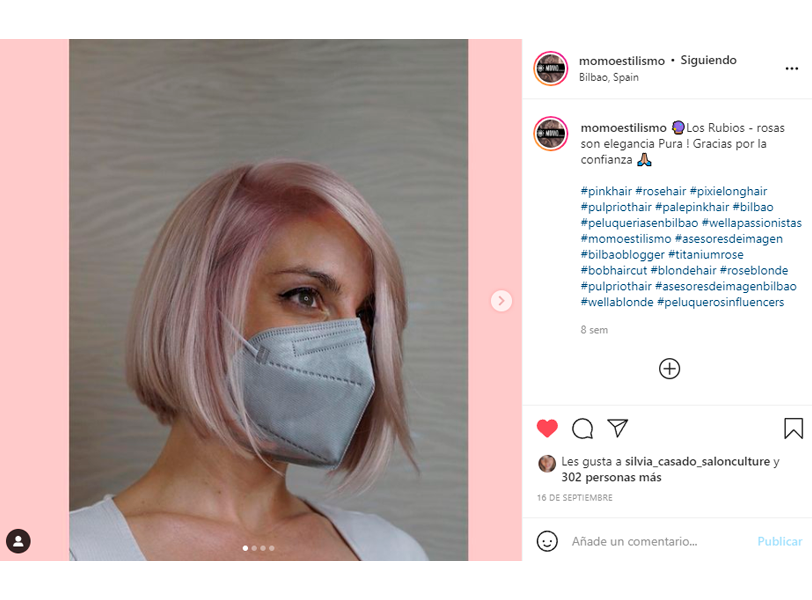Share post via paper plane icon
The width and height of the screenshot is (812, 600).
click(618, 428)
